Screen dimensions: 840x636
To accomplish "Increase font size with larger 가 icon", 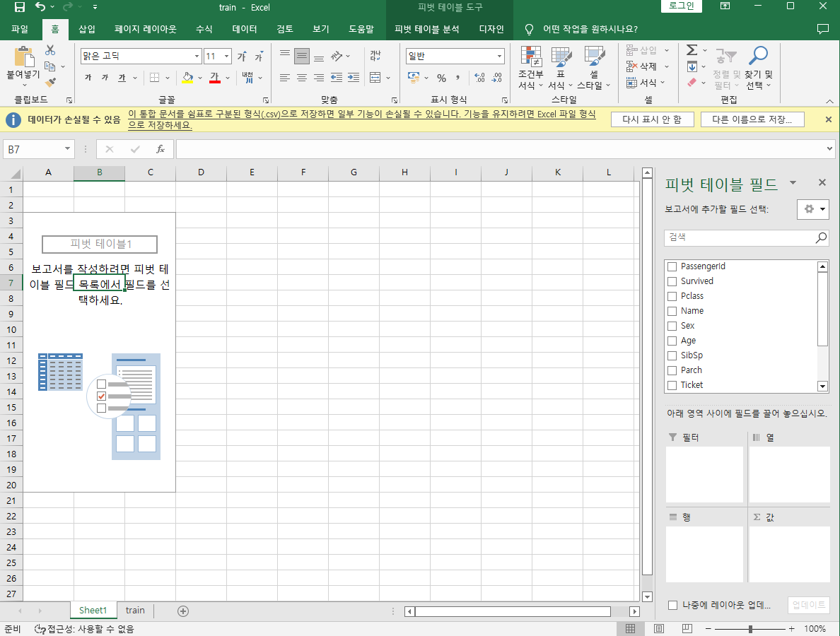I will [242, 57].
